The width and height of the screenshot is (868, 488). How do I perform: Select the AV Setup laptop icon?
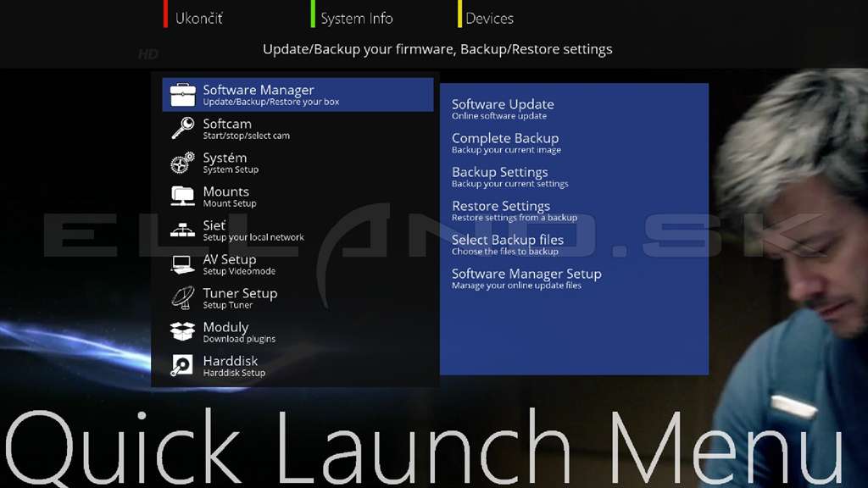pyautogui.click(x=183, y=264)
